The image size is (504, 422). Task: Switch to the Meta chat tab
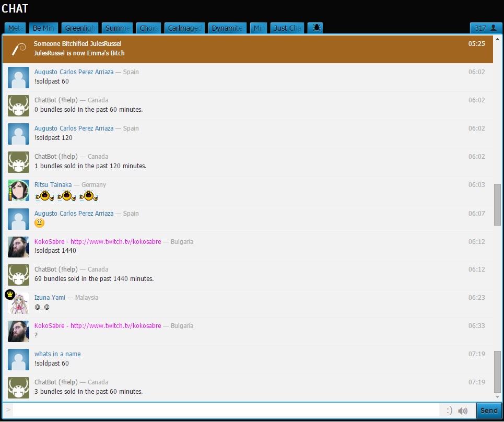point(15,28)
